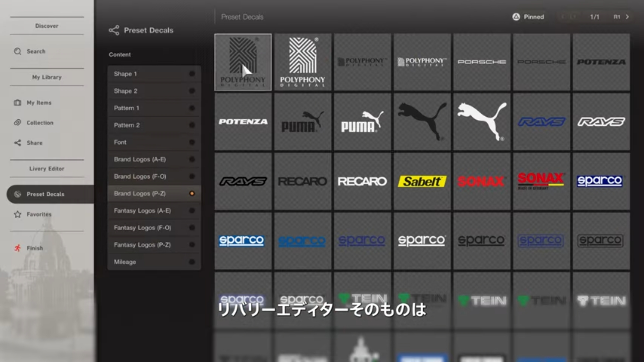Click the triangle Pinned button icon
The height and width of the screenshot is (362, 644).
click(x=516, y=17)
